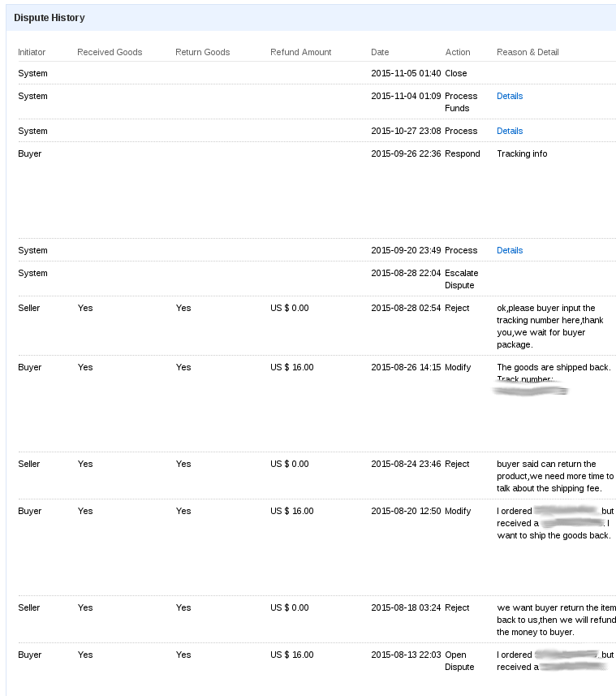The image size is (616, 696).
Task: Click the 2015-08-13 22:03 date cell
Action: 406,655
